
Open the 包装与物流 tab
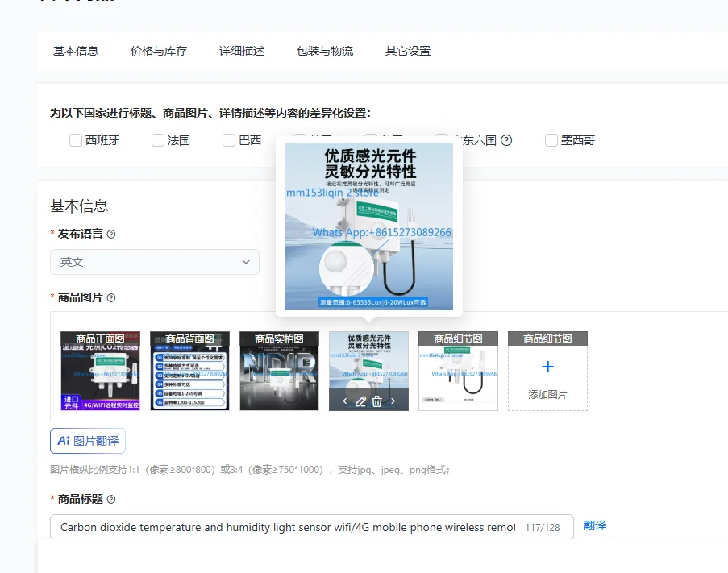pos(325,51)
